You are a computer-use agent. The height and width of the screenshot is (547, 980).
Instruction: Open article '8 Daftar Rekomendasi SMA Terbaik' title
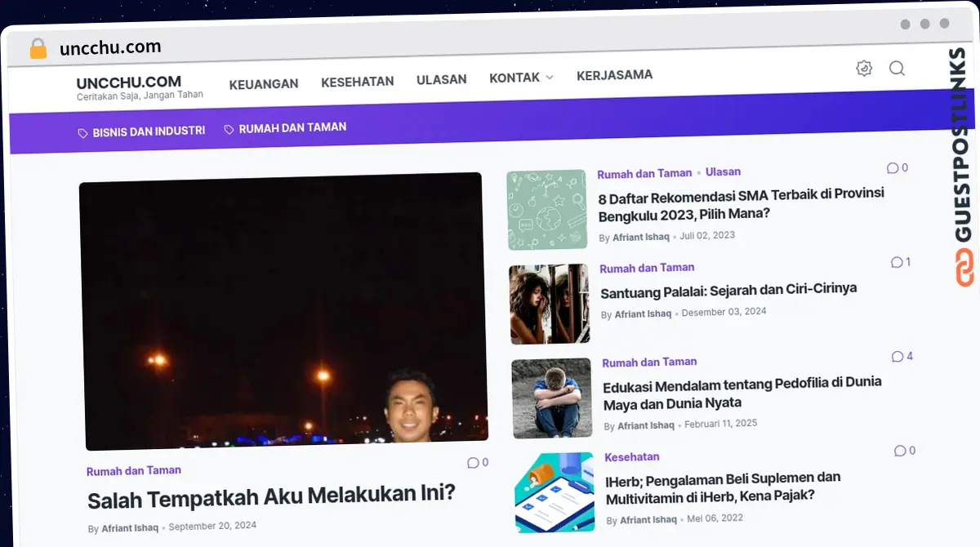(x=742, y=204)
